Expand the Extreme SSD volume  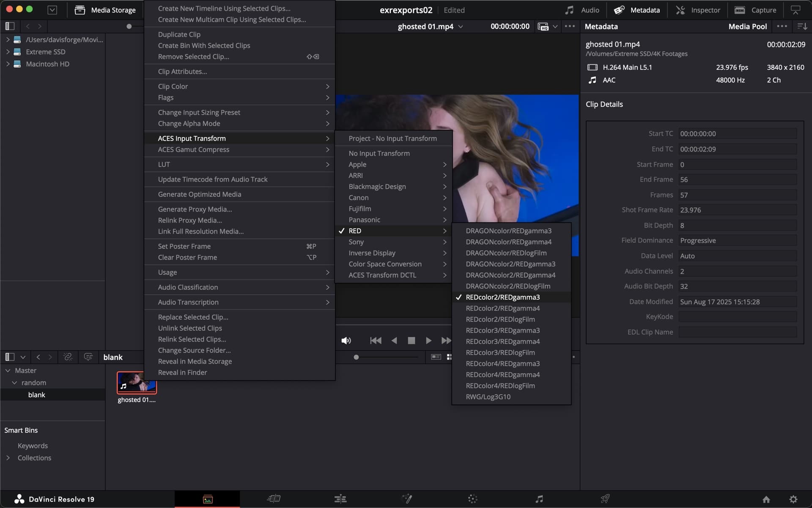pyautogui.click(x=8, y=52)
